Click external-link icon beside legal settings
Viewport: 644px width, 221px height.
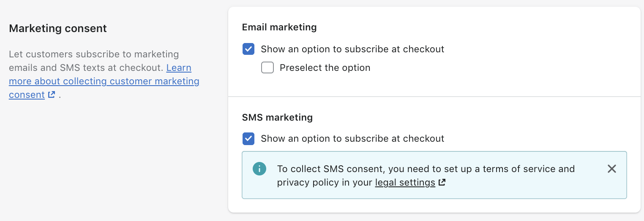point(442,183)
